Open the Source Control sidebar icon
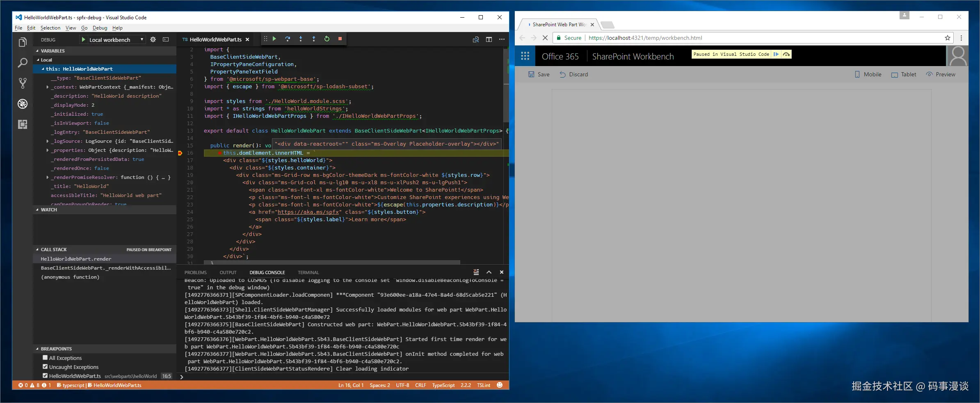Viewport: 980px width, 403px height. click(23, 83)
